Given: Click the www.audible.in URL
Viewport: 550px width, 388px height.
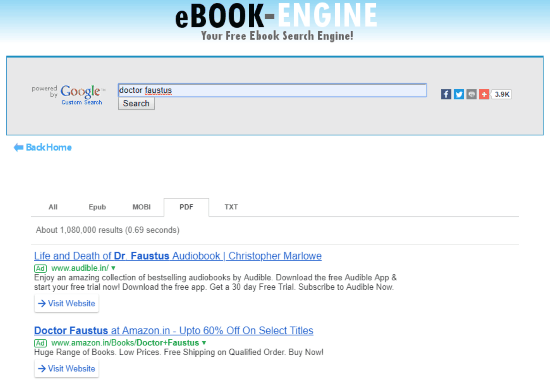Looking at the screenshot, I should (x=80, y=268).
